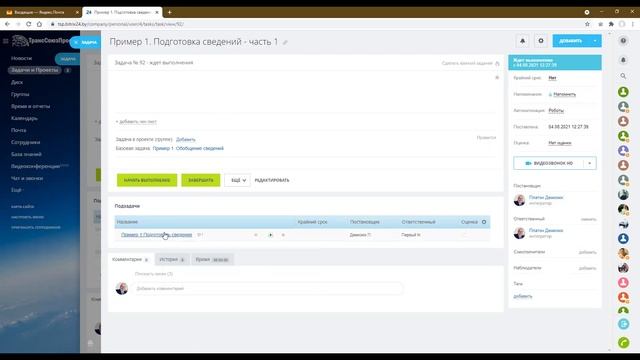
Task: Open new browser tab plus button
Action: coord(169,12)
